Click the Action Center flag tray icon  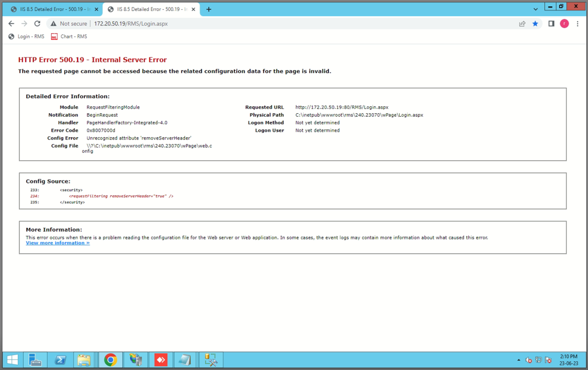548,360
